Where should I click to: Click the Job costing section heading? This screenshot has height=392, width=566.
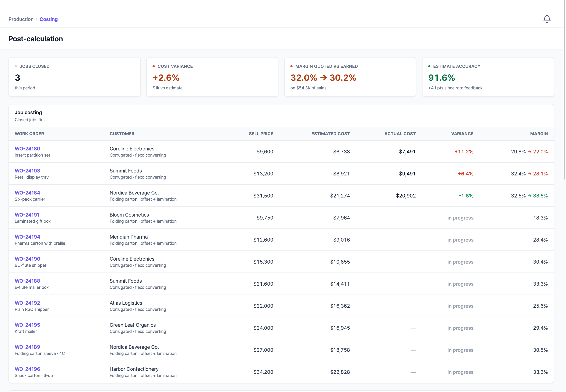point(28,113)
